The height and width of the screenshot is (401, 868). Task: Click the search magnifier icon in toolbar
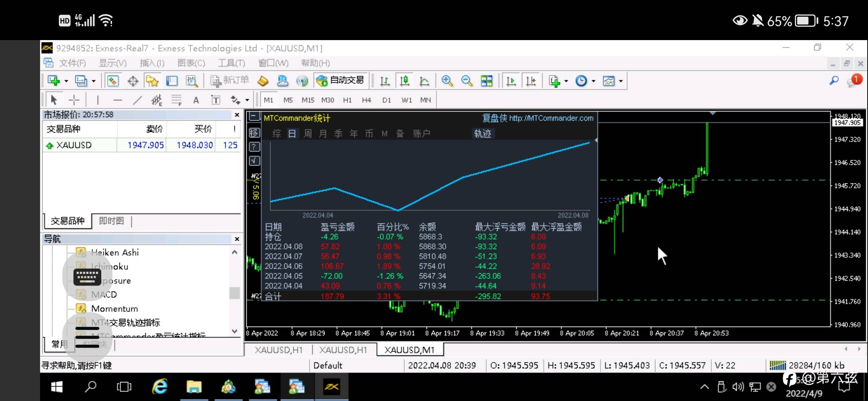[834, 80]
